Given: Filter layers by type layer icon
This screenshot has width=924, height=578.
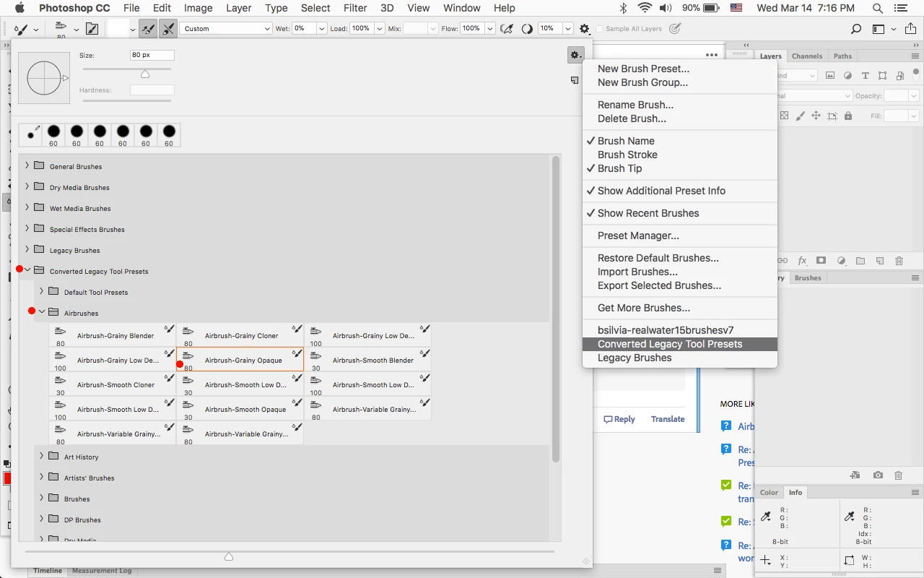Looking at the screenshot, I should [x=866, y=76].
